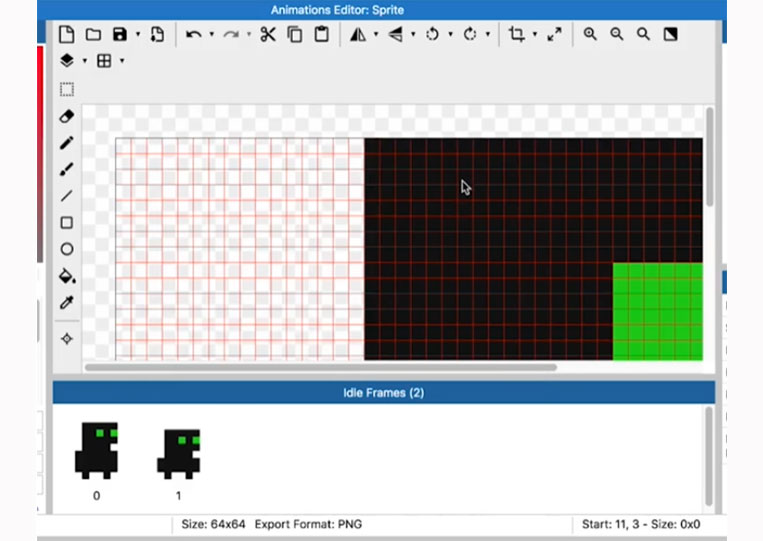This screenshot has height=541, width=763.
Task: Paste with clipboard icon
Action: click(x=322, y=35)
